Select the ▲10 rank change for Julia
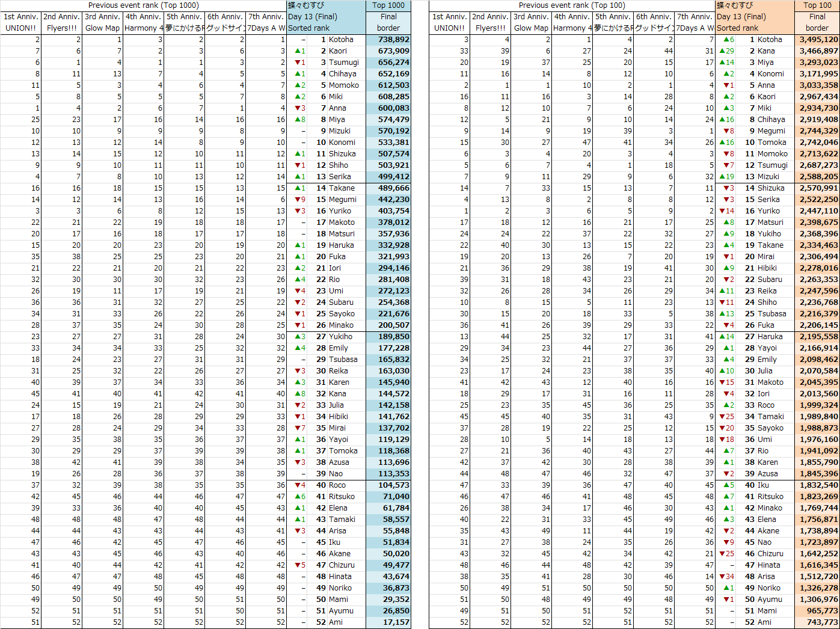840x629 pixels. pyautogui.click(x=726, y=371)
